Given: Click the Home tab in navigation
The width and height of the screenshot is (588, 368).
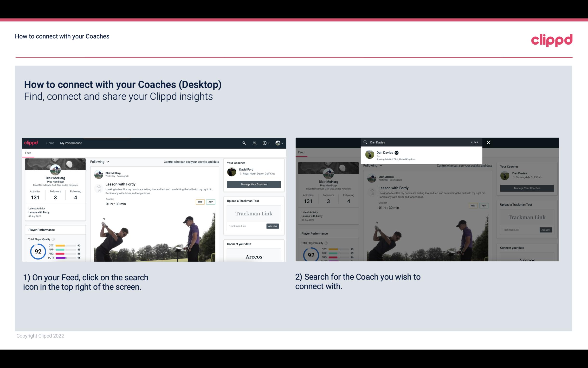Looking at the screenshot, I should 50,143.
